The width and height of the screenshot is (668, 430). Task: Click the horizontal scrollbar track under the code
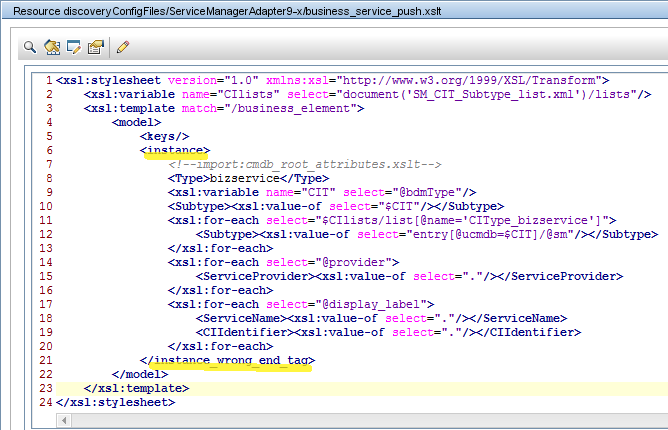coord(370,421)
